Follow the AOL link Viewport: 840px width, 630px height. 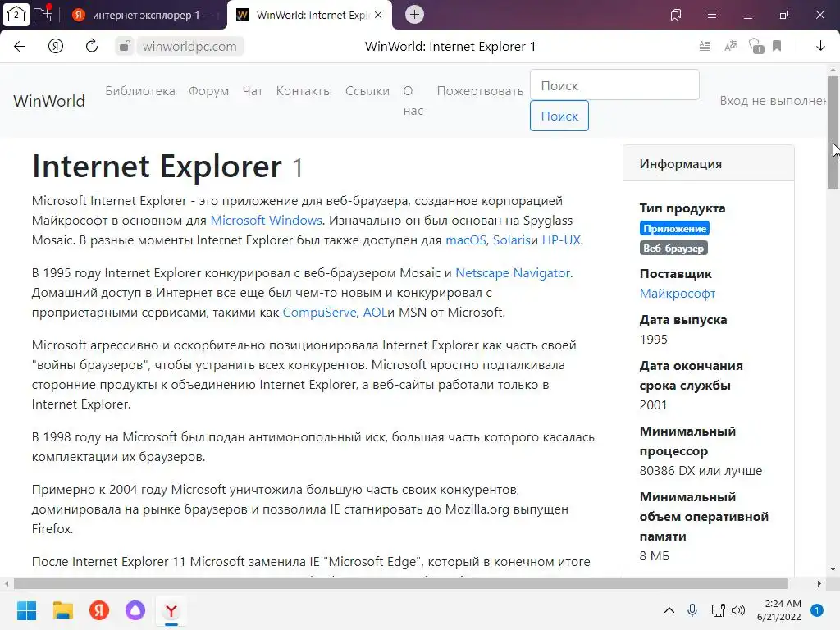[x=375, y=313]
